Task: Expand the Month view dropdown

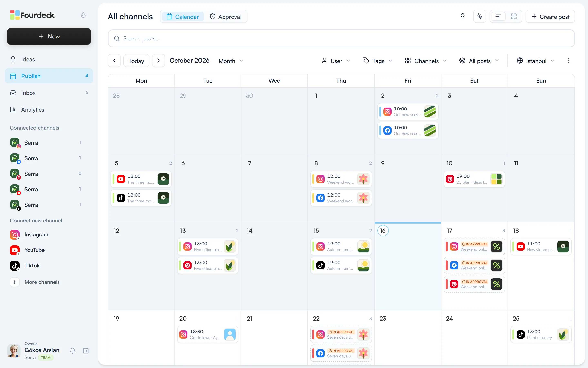Action: [x=231, y=61]
